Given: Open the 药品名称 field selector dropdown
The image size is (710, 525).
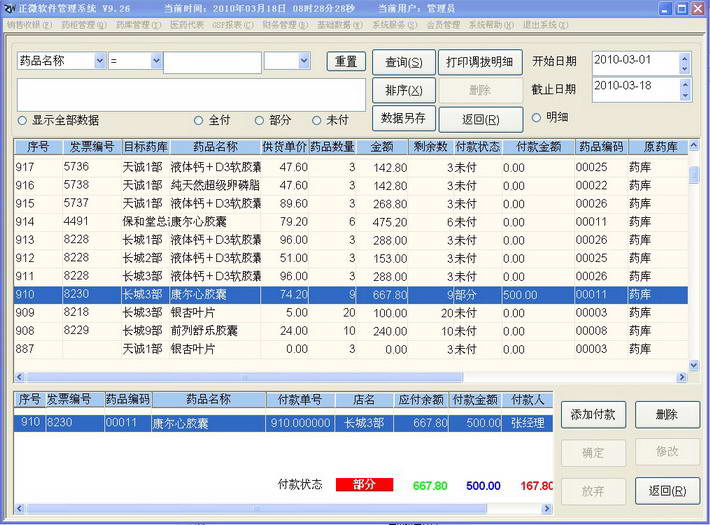Looking at the screenshot, I should pyautogui.click(x=100, y=61).
